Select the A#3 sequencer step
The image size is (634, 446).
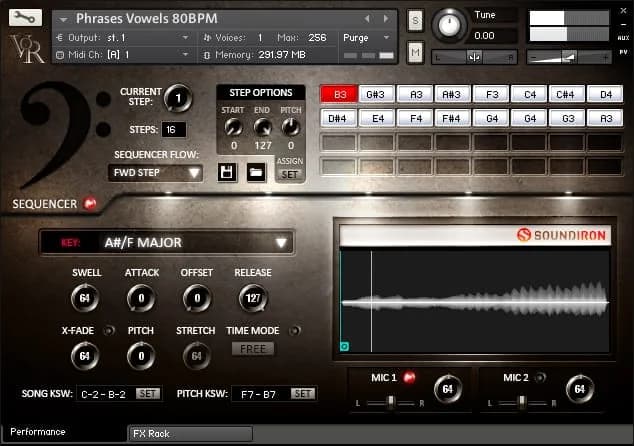(x=452, y=94)
